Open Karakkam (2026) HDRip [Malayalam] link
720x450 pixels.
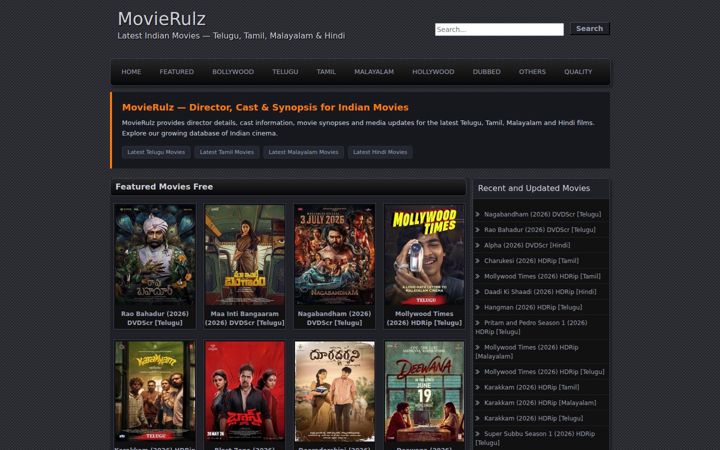coord(540,403)
